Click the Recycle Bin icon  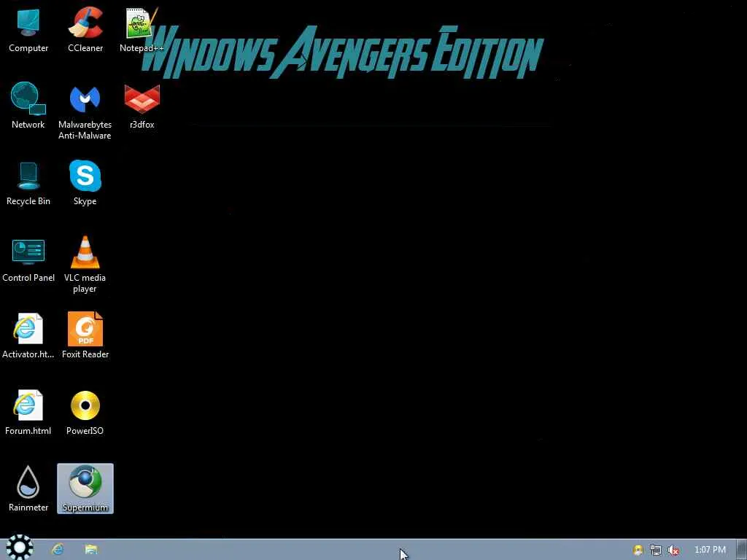[x=28, y=183]
